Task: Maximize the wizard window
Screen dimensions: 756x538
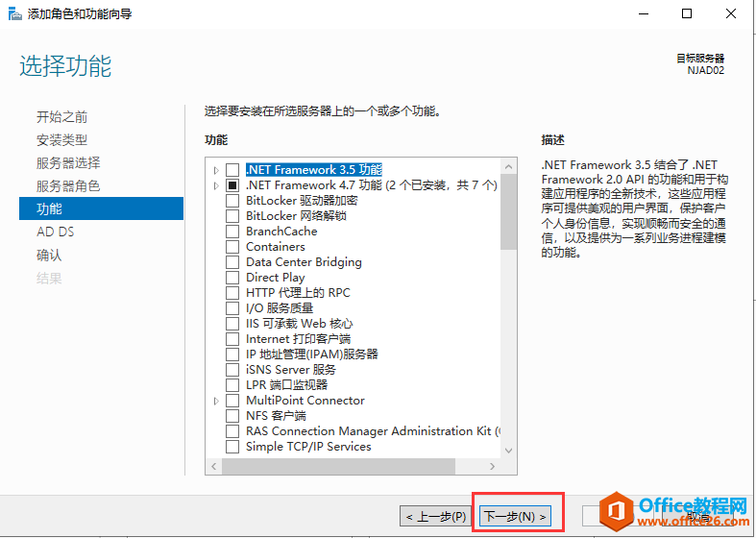Action: tap(687, 13)
